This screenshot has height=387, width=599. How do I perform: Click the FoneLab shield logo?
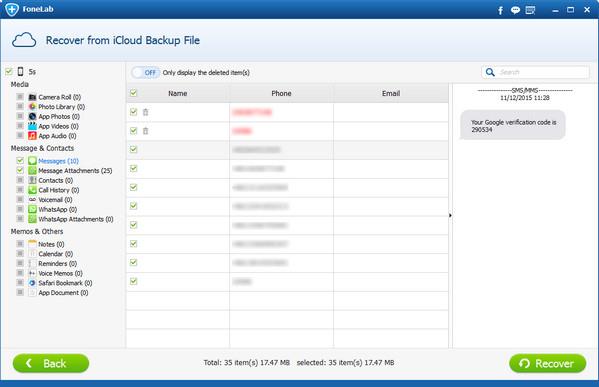pos(12,9)
